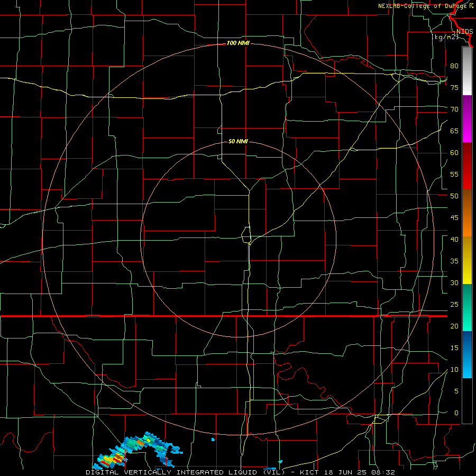Click the 65 value on color scale
This screenshot has width=476, height=476.
454,131
